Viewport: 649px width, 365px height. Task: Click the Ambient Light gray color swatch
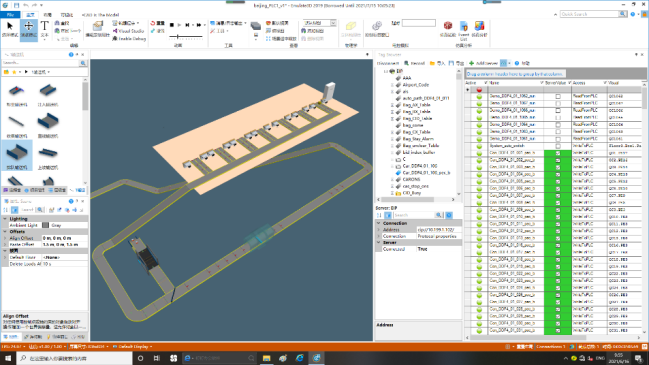pyautogui.click(x=46, y=225)
